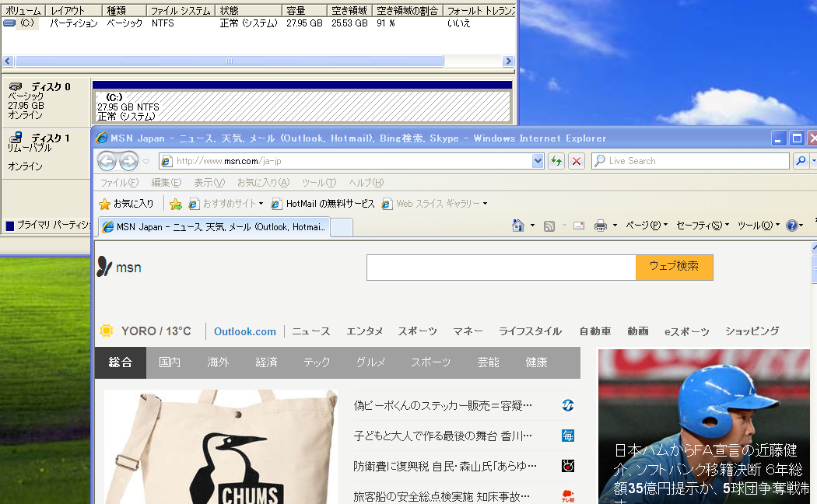This screenshot has height=504, width=817.
Task: Open ニュース in MSN navigation
Action: pos(311,331)
